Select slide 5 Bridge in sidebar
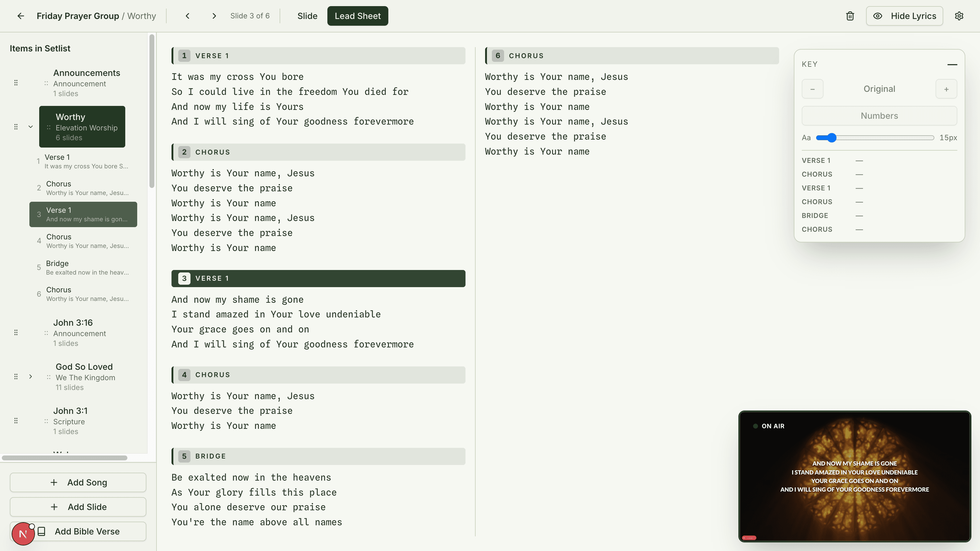 click(x=83, y=267)
